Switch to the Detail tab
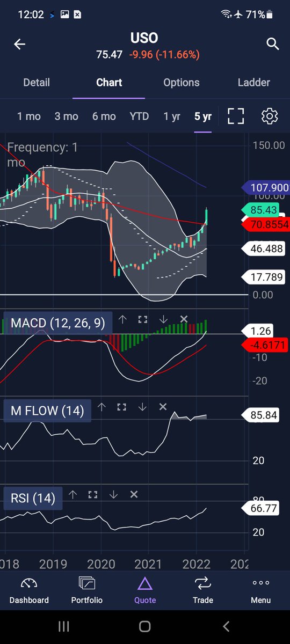 37,83
